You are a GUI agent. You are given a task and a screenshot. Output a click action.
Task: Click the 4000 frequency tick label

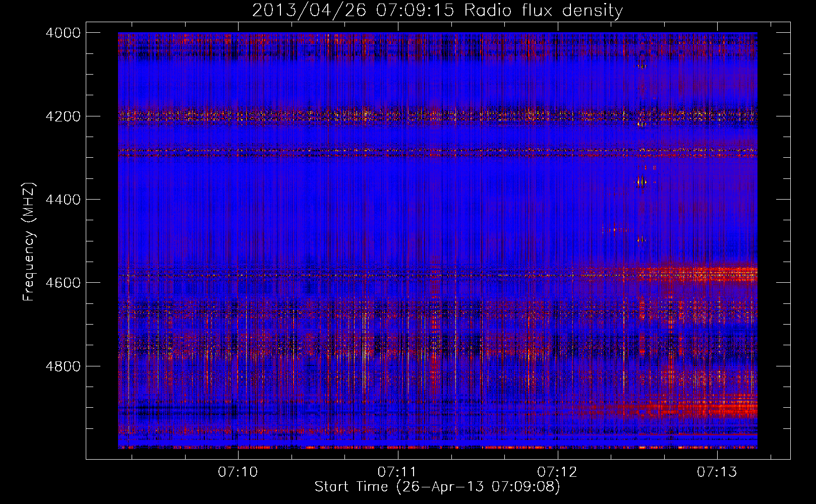click(63, 33)
